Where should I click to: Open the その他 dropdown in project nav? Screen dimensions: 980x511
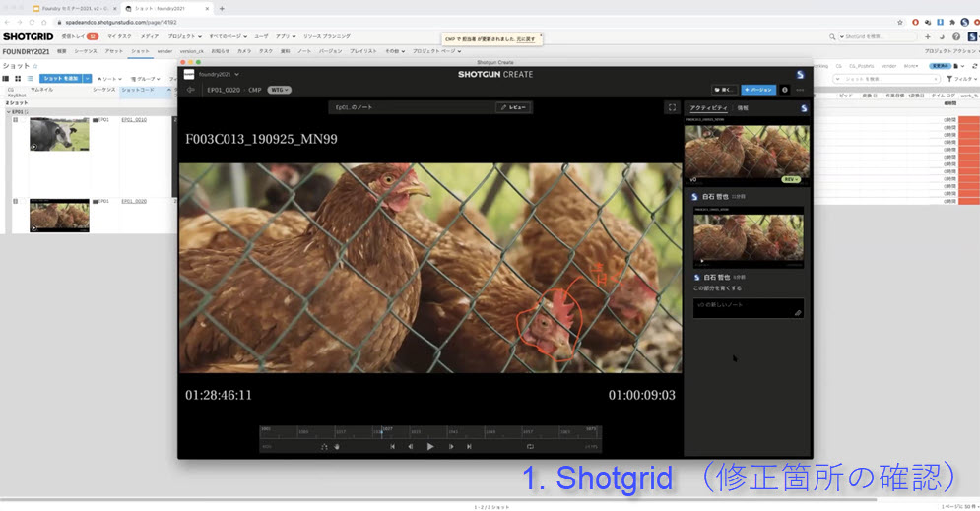coord(394,51)
